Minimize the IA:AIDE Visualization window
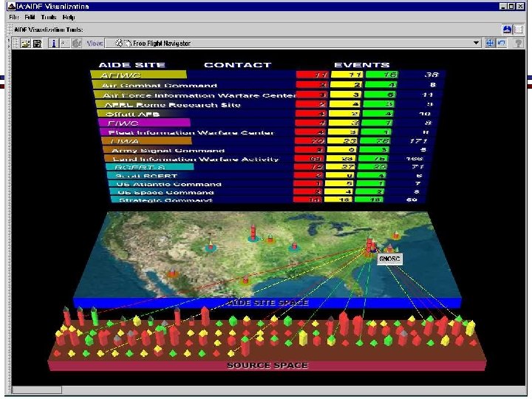The width and height of the screenshot is (532, 399). [503, 6]
